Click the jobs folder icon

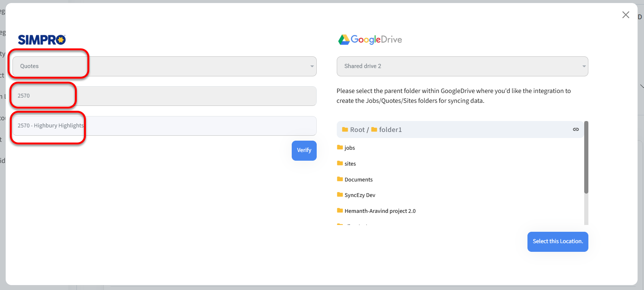tap(340, 147)
